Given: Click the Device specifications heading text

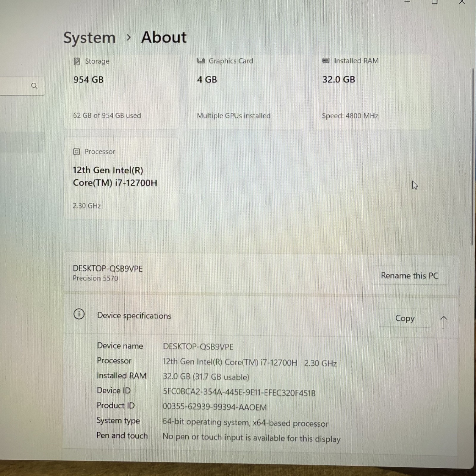Looking at the screenshot, I should tap(134, 316).
